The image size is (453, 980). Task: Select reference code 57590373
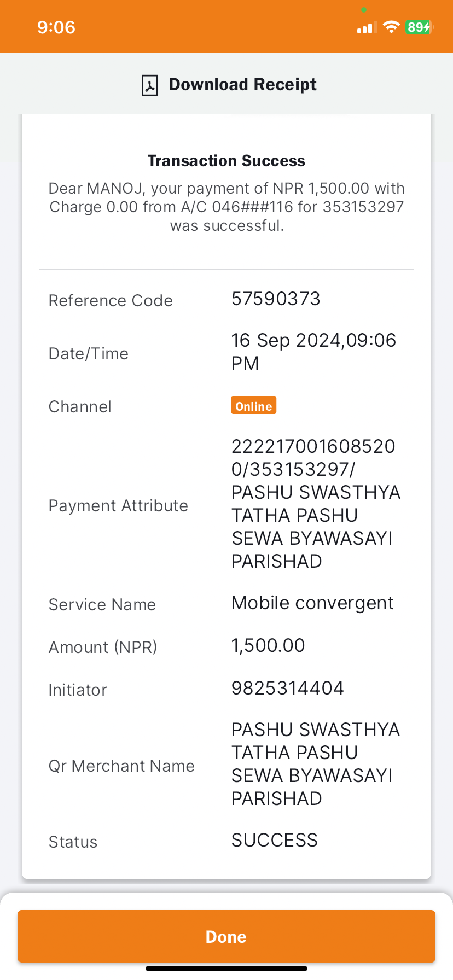pyautogui.click(x=276, y=299)
